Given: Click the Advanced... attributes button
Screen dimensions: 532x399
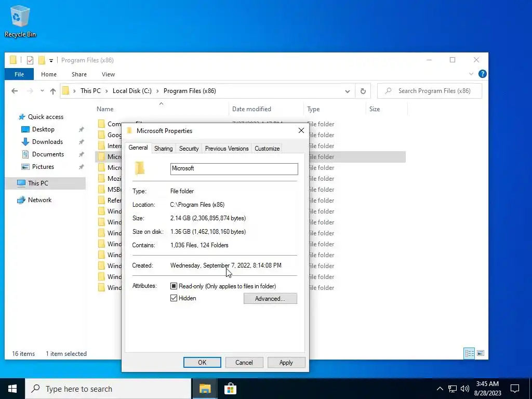Looking at the screenshot, I should [270, 299].
